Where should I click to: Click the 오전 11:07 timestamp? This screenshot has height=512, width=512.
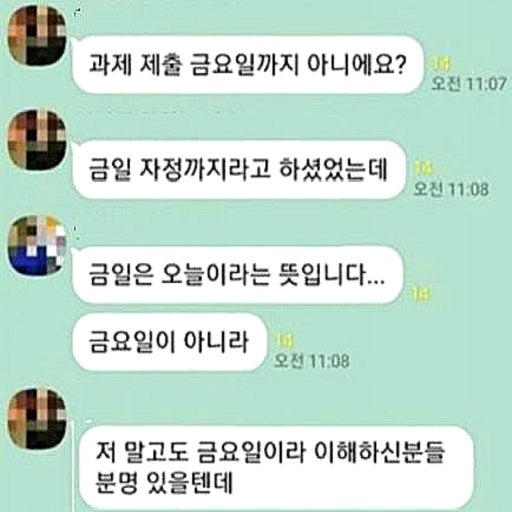pyautogui.click(x=469, y=83)
